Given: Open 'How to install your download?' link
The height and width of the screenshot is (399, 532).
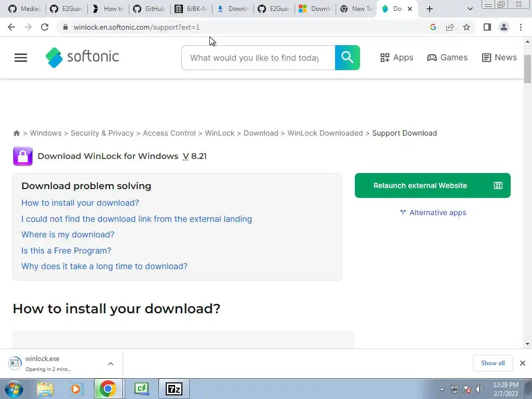Looking at the screenshot, I should [x=80, y=203].
